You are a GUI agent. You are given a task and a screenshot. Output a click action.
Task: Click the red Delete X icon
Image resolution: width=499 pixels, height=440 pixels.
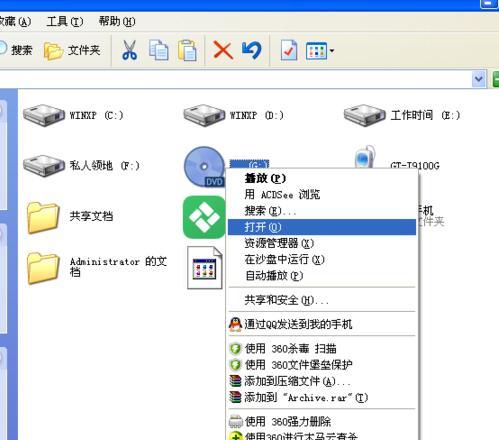point(223,50)
